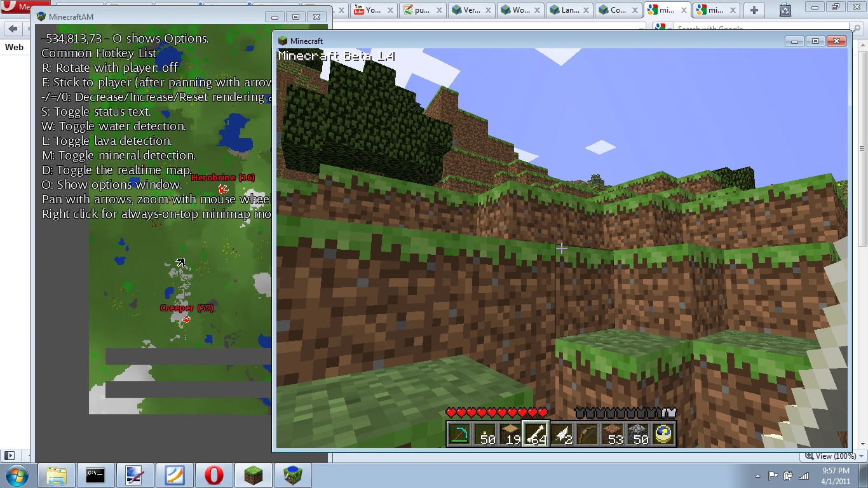
Task: Switch to the 'Lan...' browser tab
Action: click(x=571, y=10)
